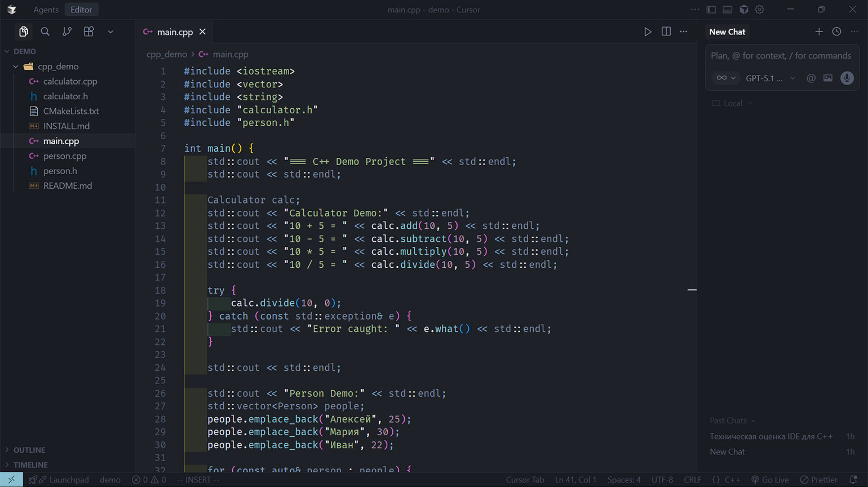This screenshot has width=868, height=487.
Task: Click the microphone voice input icon
Action: (x=847, y=78)
